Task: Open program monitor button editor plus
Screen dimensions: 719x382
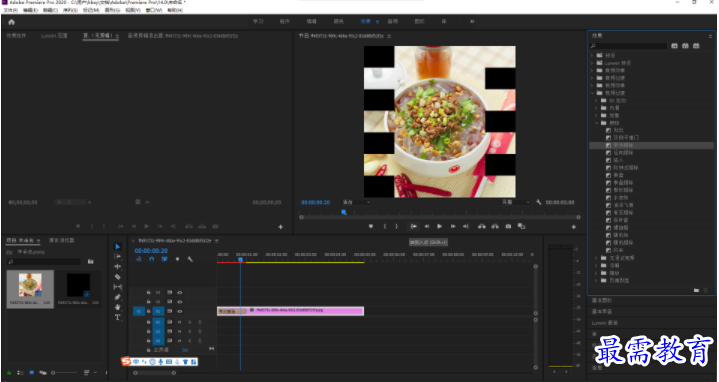Action: [574, 227]
